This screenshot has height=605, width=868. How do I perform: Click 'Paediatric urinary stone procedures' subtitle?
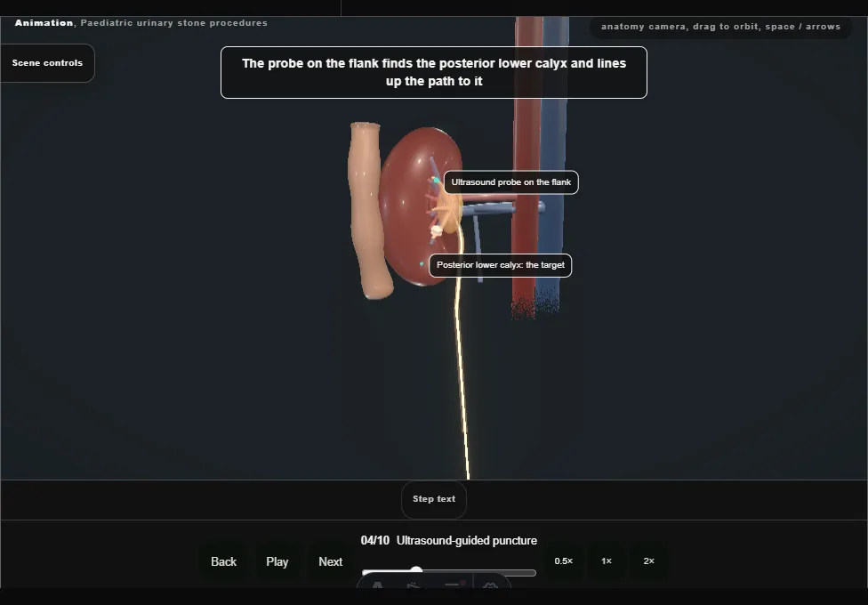pos(173,23)
